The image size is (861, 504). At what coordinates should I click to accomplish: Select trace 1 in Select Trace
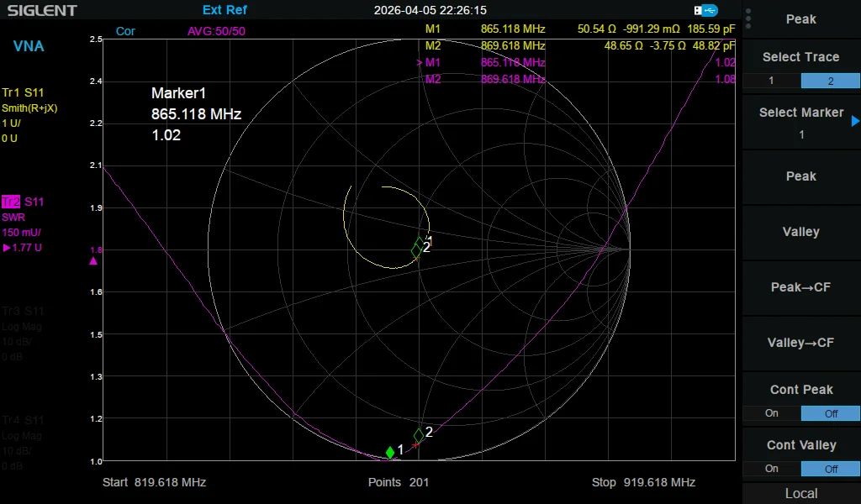tap(772, 81)
